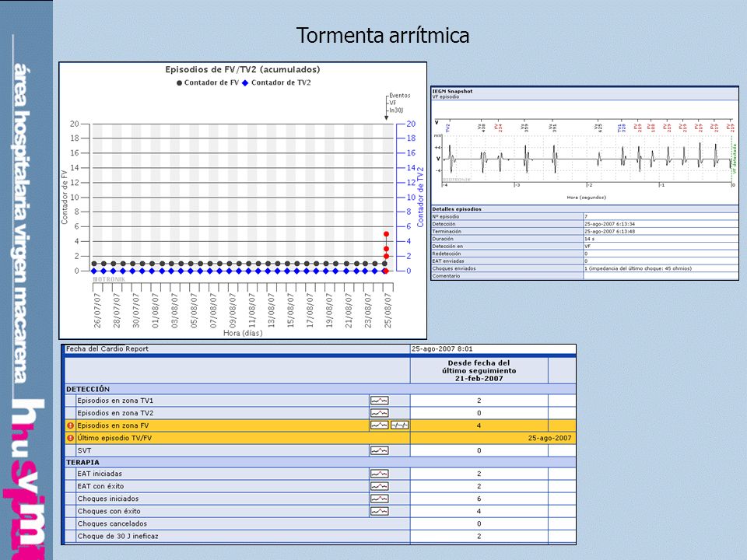Select 'Contador de TV2' legend entry

[276, 83]
